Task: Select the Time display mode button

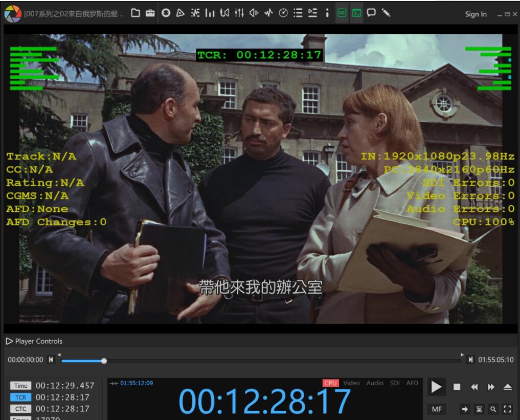Action: tap(20, 386)
